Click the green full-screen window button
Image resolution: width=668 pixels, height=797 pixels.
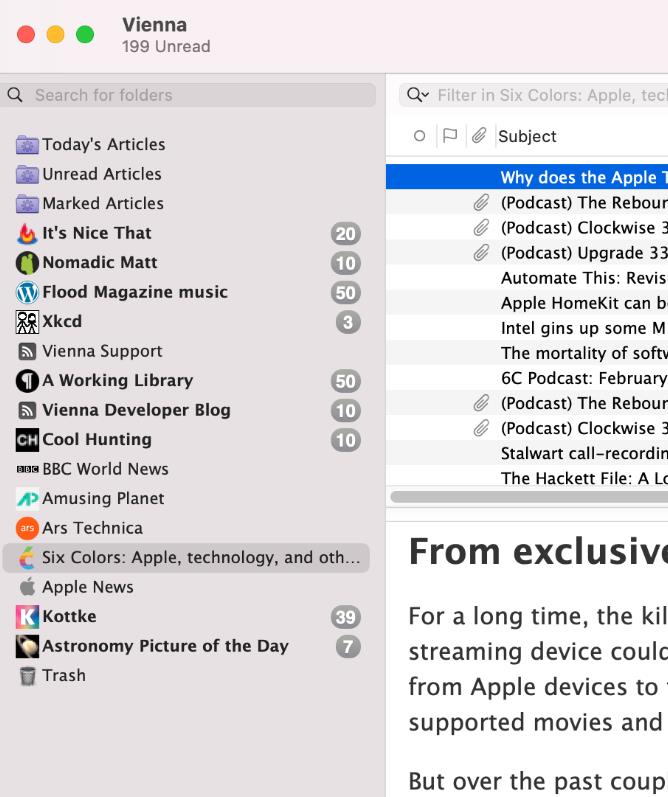pos(85,35)
